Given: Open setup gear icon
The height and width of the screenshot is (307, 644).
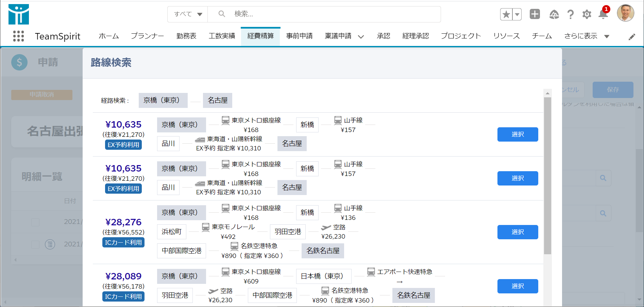Looking at the screenshot, I should point(587,14).
